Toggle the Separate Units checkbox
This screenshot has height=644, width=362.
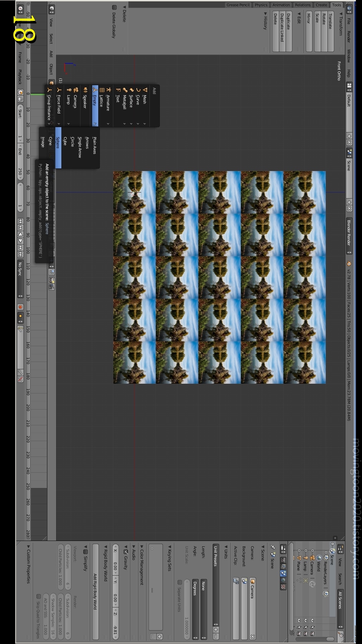pyautogui.click(x=180, y=582)
